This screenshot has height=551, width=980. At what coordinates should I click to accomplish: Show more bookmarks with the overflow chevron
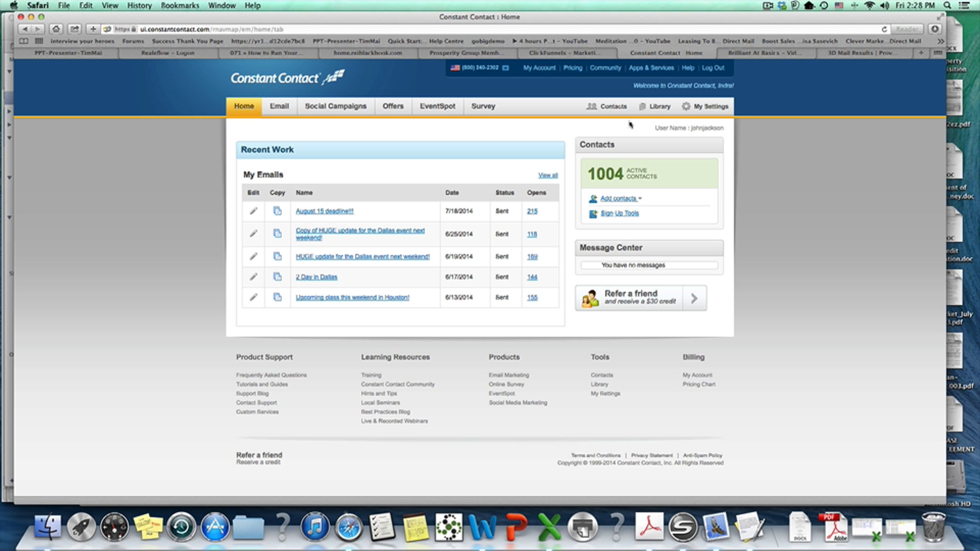(941, 41)
